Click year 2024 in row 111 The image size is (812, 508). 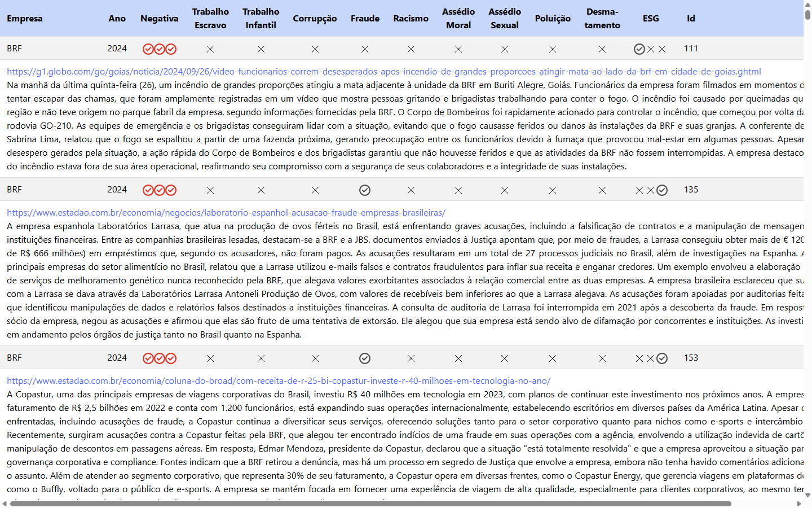tap(117, 49)
